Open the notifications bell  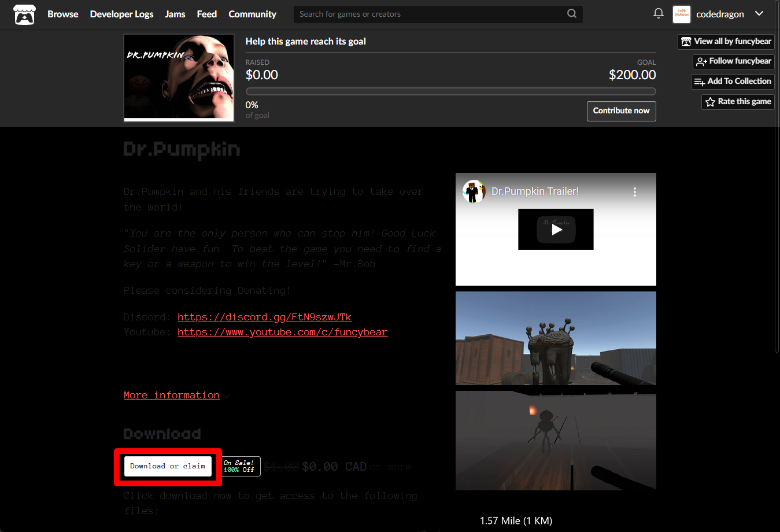pos(658,13)
